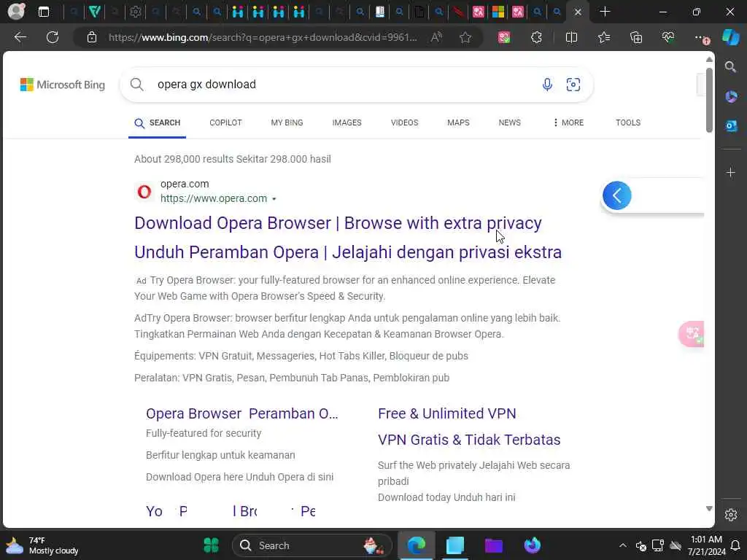Screen dimensions: 747x560
Task: Open the purple folder taskbar app
Action: tap(494, 545)
